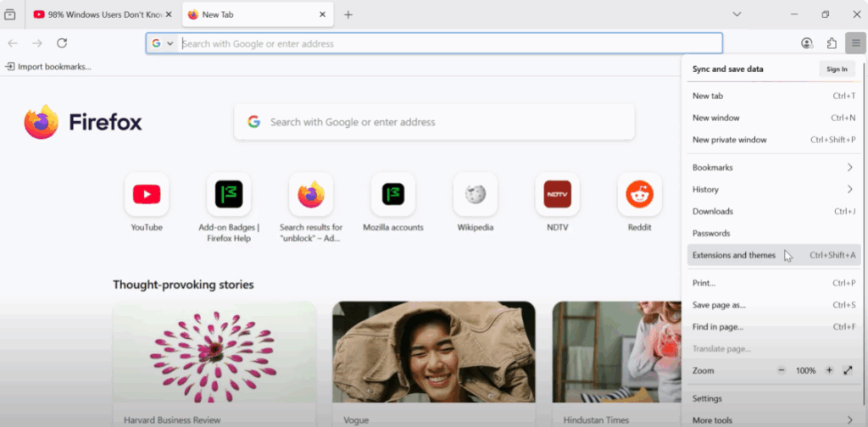
Task: Zoom in with the plus button
Action: pos(829,370)
